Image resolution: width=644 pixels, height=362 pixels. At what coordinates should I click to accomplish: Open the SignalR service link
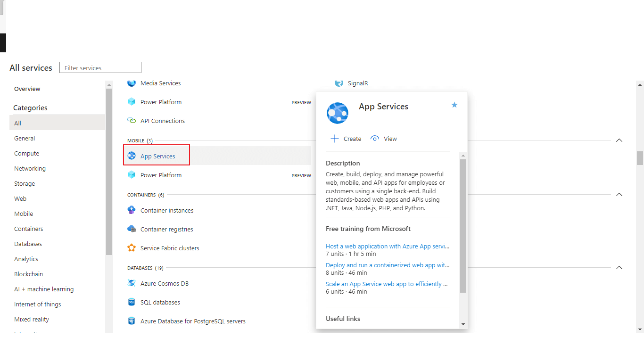(x=358, y=83)
